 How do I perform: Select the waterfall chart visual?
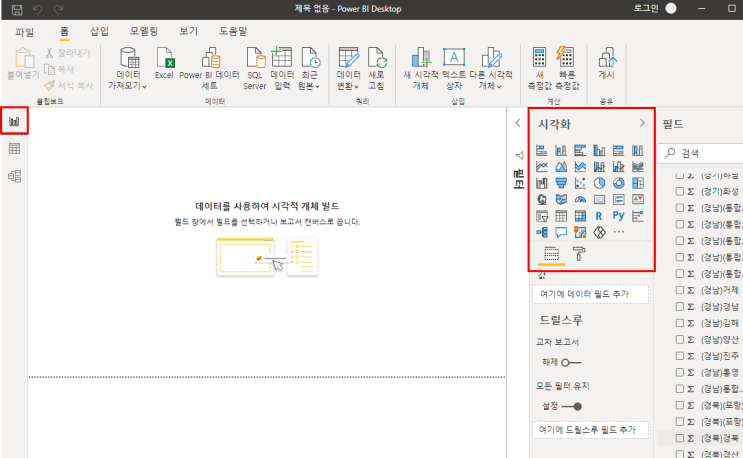tap(542, 183)
